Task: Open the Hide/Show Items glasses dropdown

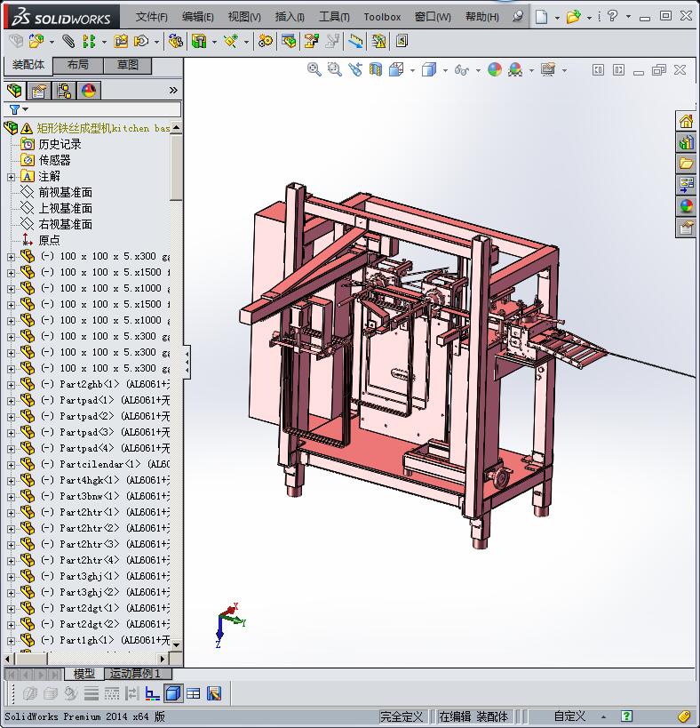Action: 478,70
